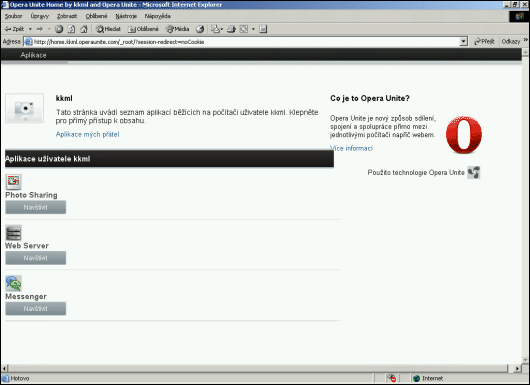Click the red Opera logo
The width and height of the screenshot is (530, 385).
[x=464, y=135]
